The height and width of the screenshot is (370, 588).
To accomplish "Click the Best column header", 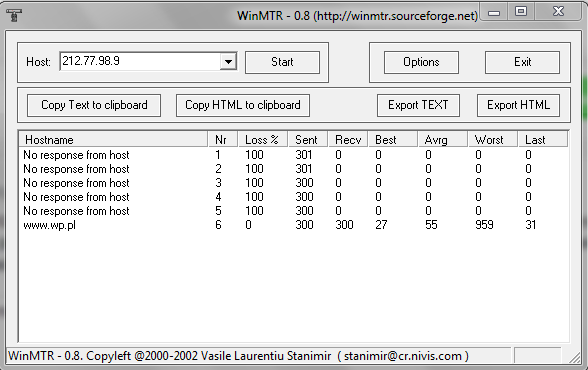I will [393, 139].
